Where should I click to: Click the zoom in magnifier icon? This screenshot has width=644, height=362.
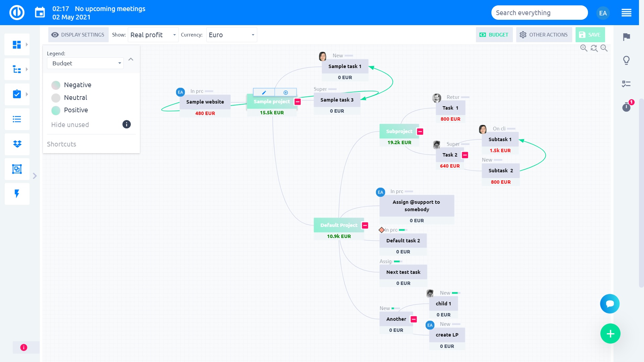pyautogui.click(x=584, y=48)
